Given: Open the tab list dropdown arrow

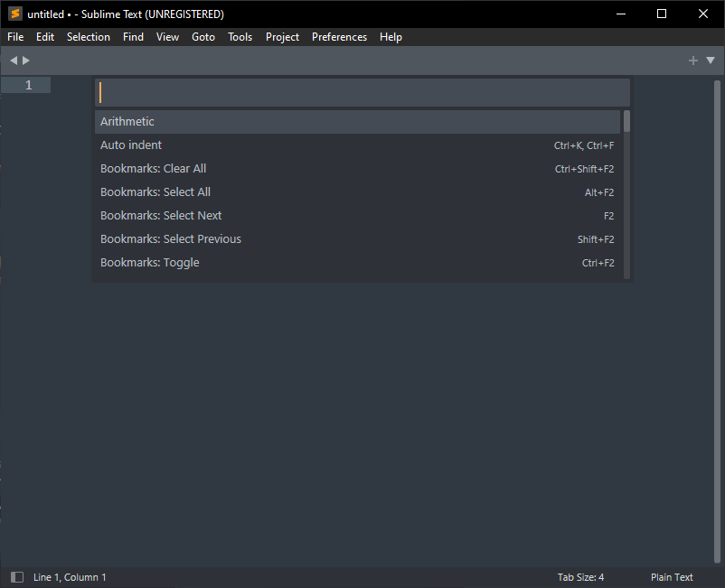Looking at the screenshot, I should [711, 60].
